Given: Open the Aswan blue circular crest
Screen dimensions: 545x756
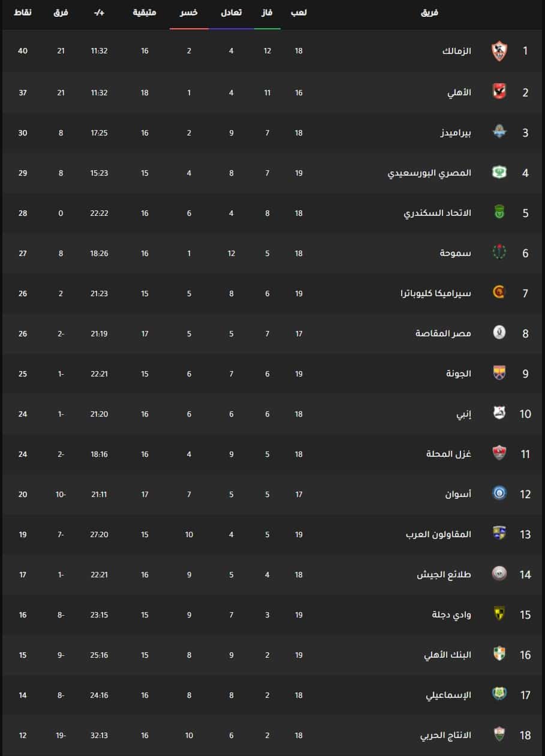Looking at the screenshot, I should pyautogui.click(x=499, y=493).
